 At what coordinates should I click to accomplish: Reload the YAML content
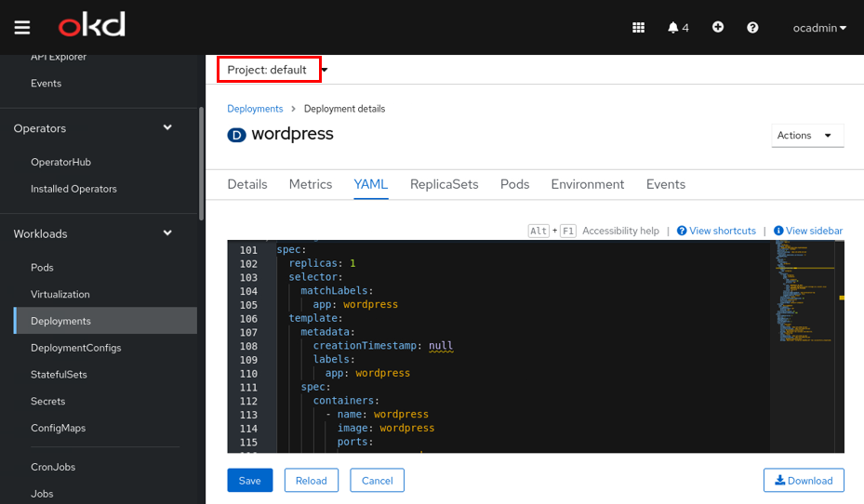tap(312, 481)
